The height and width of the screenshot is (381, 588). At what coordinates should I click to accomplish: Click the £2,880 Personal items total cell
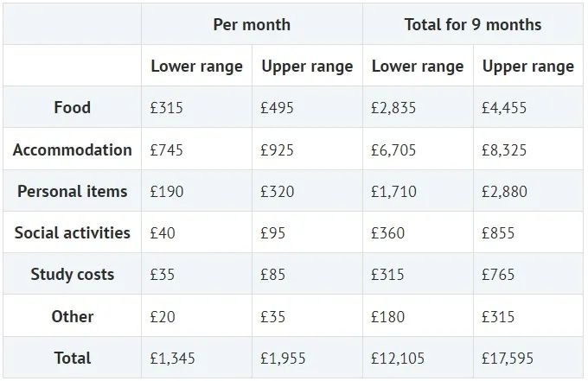click(504, 191)
